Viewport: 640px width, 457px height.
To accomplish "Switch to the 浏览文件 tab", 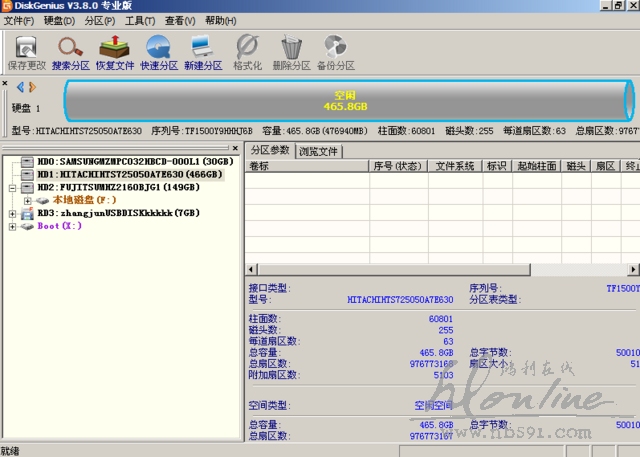I will click(319, 151).
